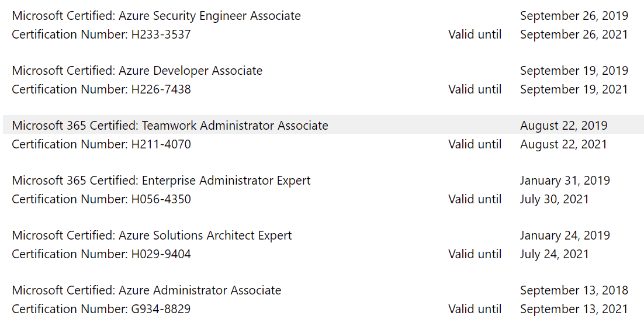Select the July 30, 2021 expiry date
This screenshot has height=326, width=644.
pos(555,200)
